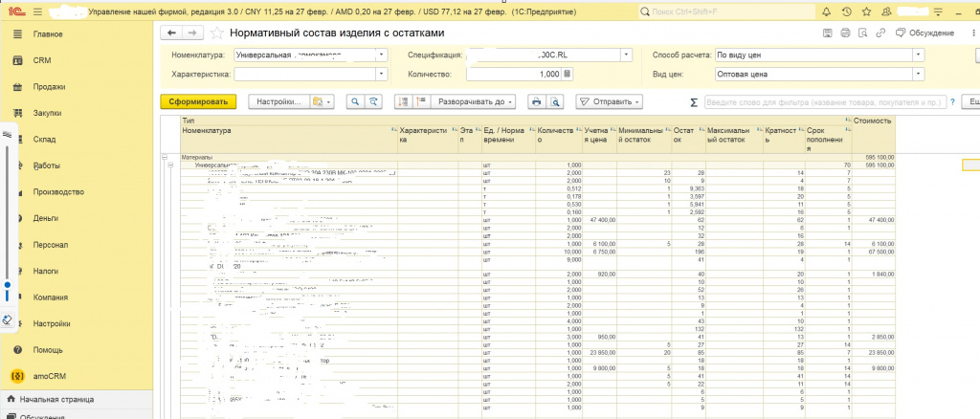Collapse the Материалы tree group
The image size is (980, 419).
[x=166, y=157]
